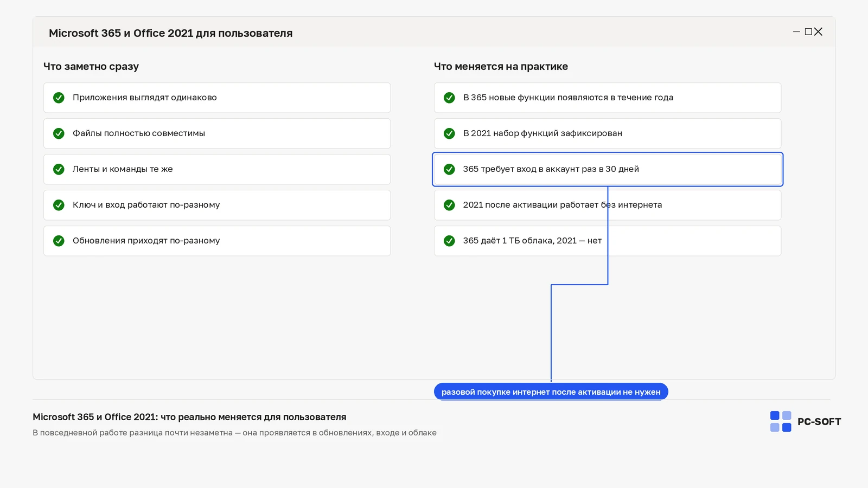Select the text 'Файлы полностью совместимы'

[139, 133]
